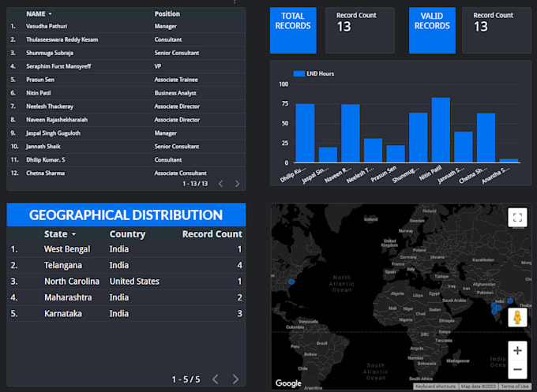Zoom in on the map
The height and width of the screenshot is (392, 537).
click(517, 351)
